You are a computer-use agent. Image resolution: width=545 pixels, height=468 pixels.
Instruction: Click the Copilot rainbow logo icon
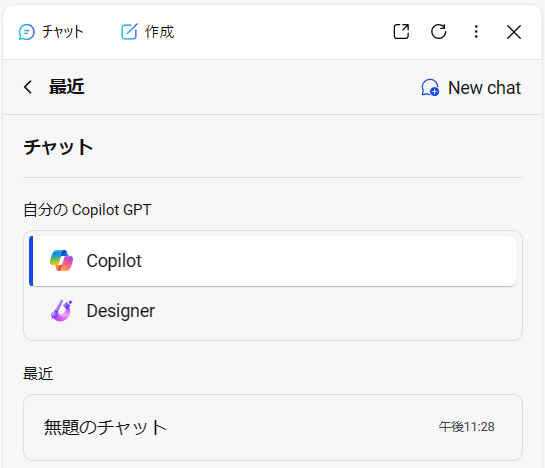[x=62, y=260]
